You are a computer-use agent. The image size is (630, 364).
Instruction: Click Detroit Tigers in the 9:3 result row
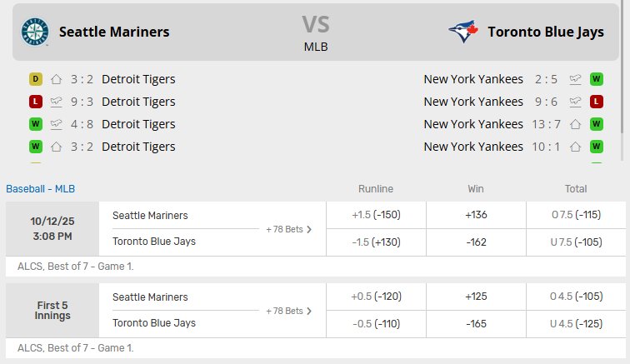coord(138,102)
